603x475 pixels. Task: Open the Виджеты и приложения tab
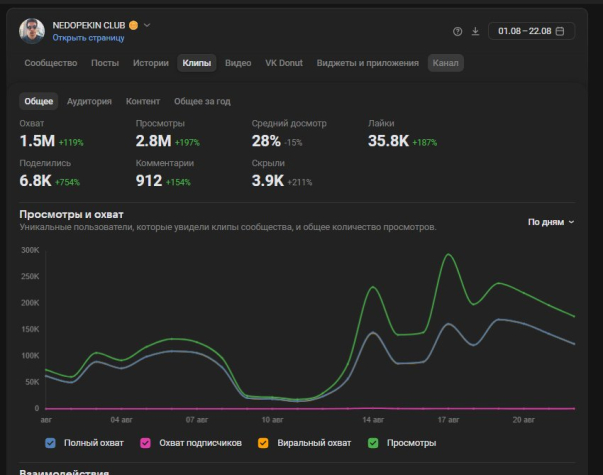coord(368,63)
